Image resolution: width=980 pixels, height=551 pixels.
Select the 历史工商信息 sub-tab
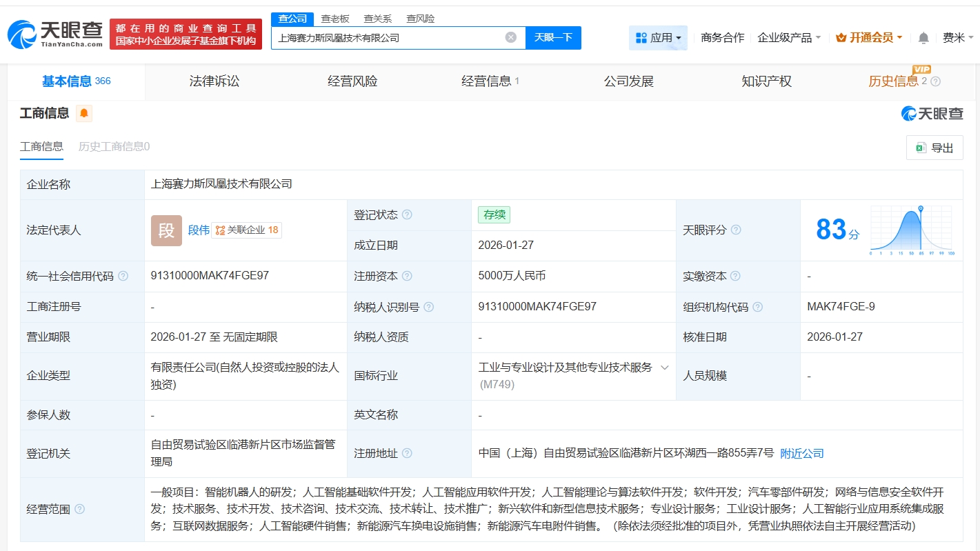pos(114,146)
